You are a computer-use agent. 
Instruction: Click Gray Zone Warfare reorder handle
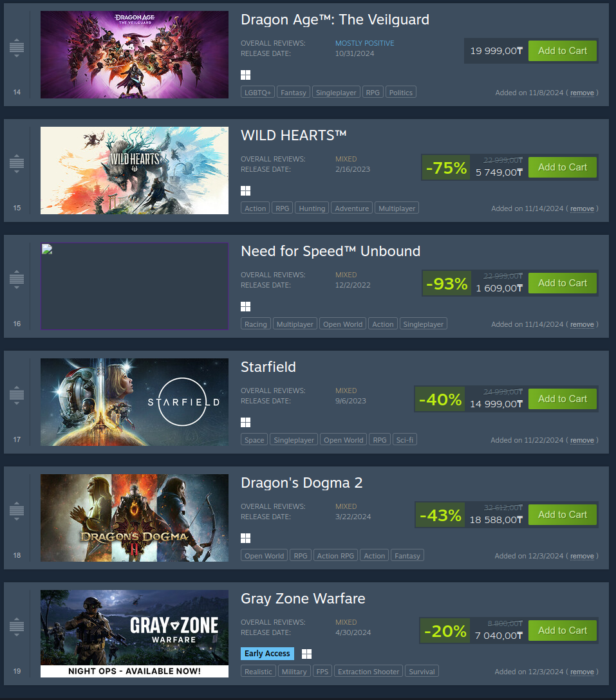pos(17,627)
